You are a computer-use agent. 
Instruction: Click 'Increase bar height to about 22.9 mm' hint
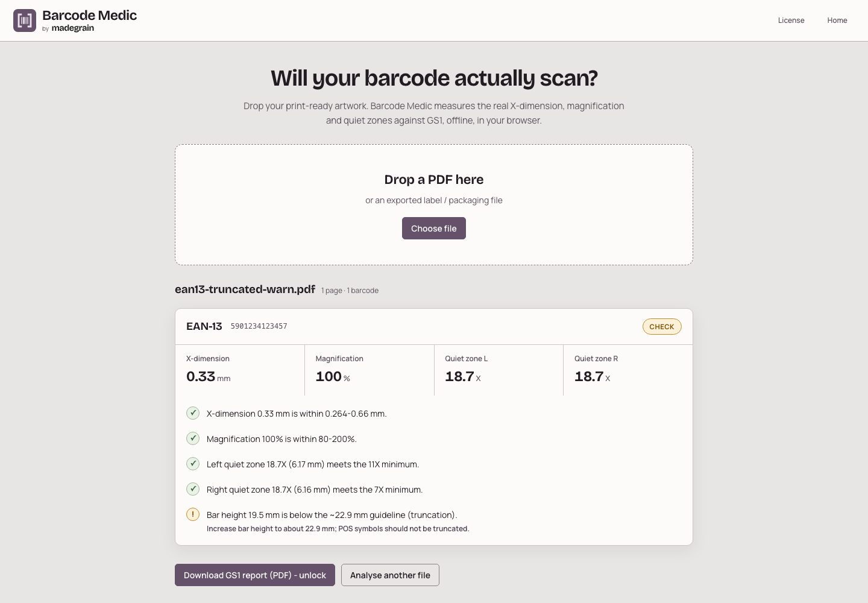(338, 529)
